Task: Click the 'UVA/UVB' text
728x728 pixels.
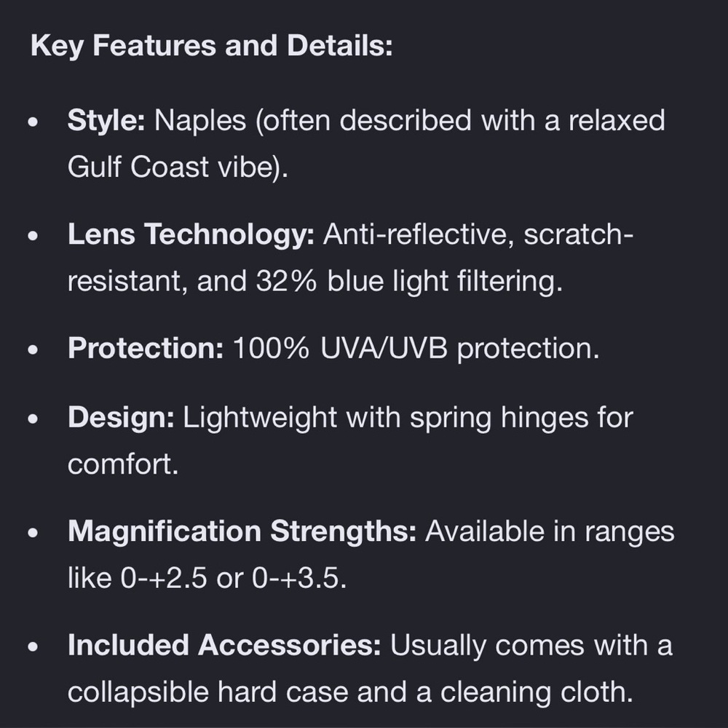Action: (384, 348)
